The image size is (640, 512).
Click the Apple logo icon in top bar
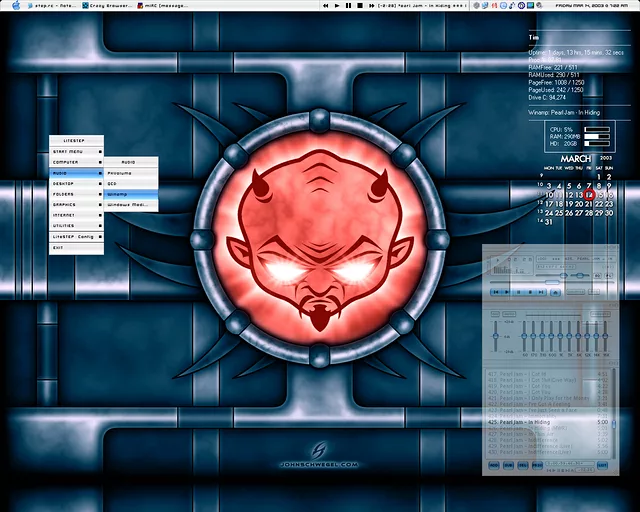pos(16,5)
